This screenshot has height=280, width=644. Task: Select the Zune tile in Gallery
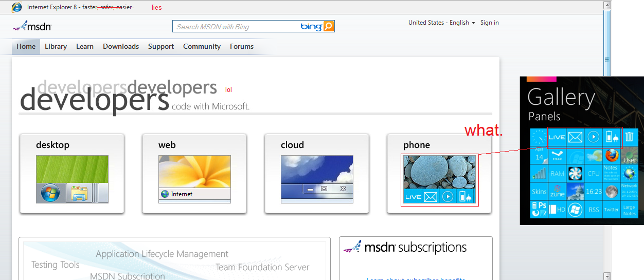click(x=557, y=191)
